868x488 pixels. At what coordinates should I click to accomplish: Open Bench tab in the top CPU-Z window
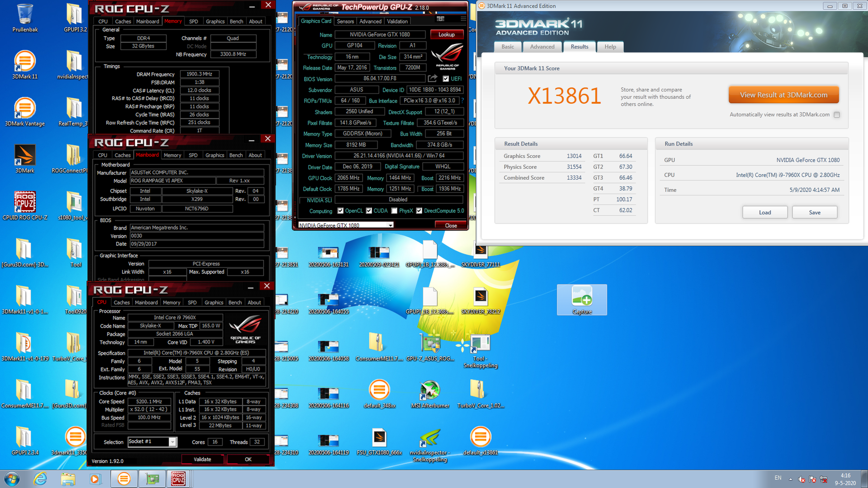click(236, 21)
